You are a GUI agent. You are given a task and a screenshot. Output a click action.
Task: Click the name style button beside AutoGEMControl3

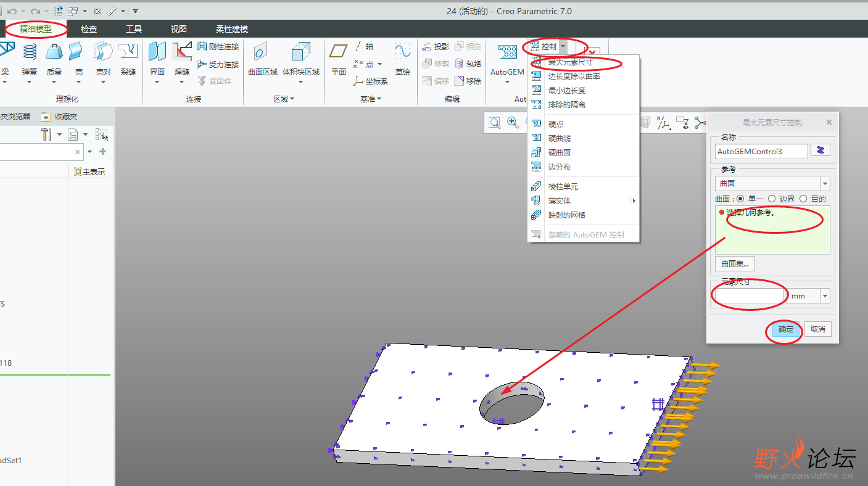820,150
